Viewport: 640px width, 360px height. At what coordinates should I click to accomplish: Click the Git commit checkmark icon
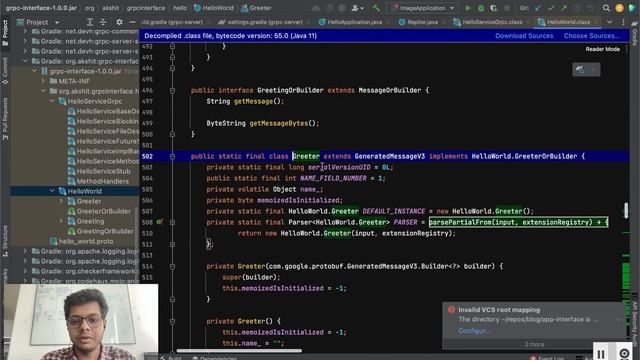pos(551,8)
